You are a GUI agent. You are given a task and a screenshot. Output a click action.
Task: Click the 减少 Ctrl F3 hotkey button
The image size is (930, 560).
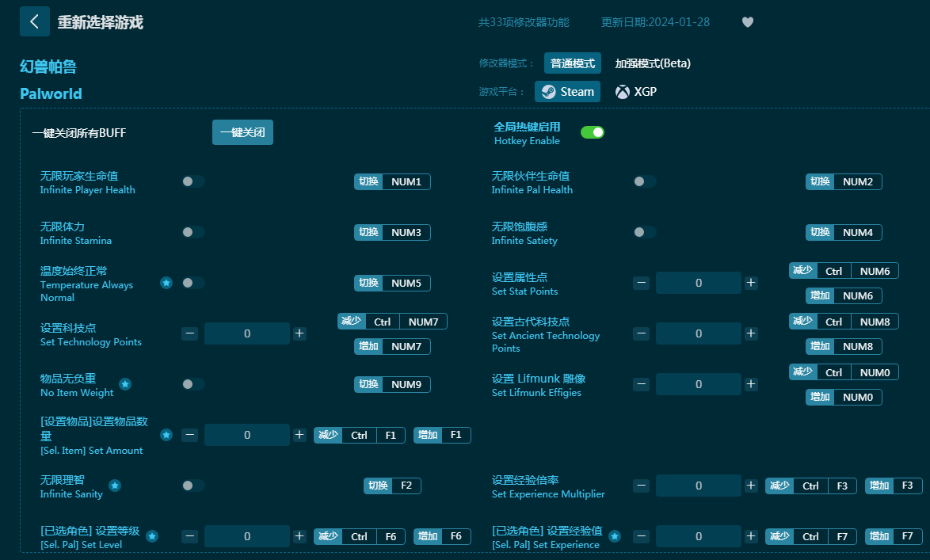coord(811,486)
